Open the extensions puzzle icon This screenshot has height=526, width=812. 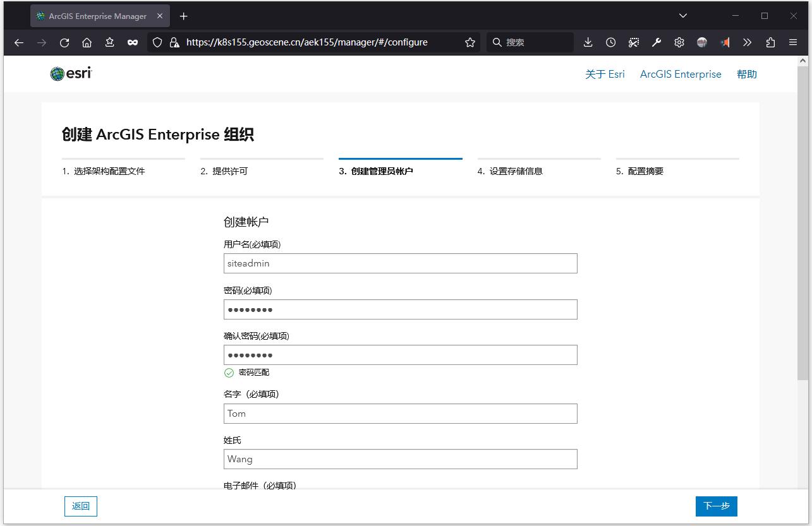pyautogui.click(x=770, y=42)
